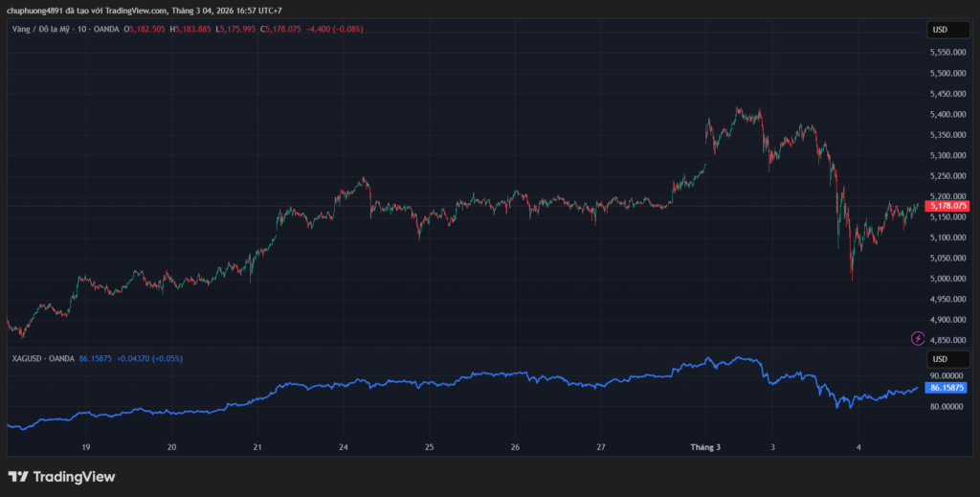Click the gold change value −4.400 (−0.08%)

(335, 29)
